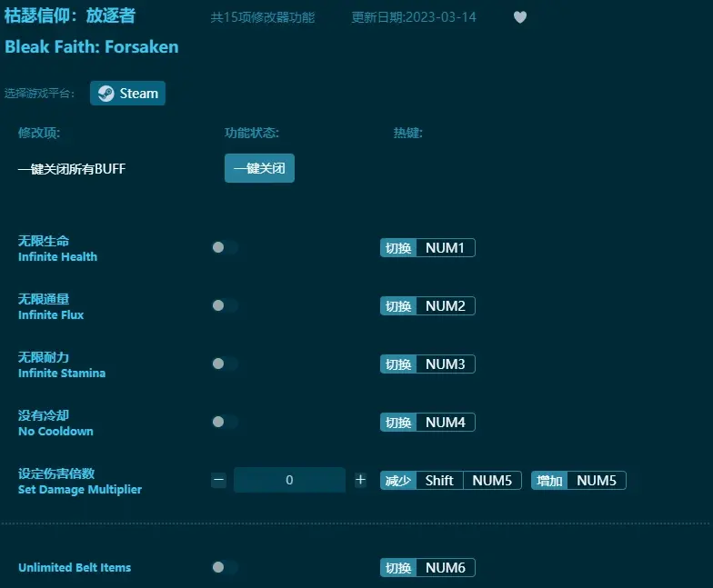Select the Steam platform button

[127, 93]
